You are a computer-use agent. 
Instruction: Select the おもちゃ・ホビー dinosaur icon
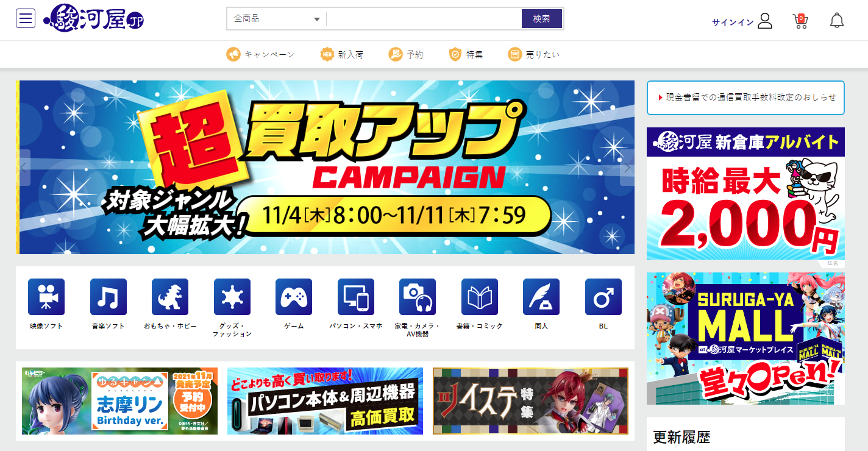tap(170, 297)
